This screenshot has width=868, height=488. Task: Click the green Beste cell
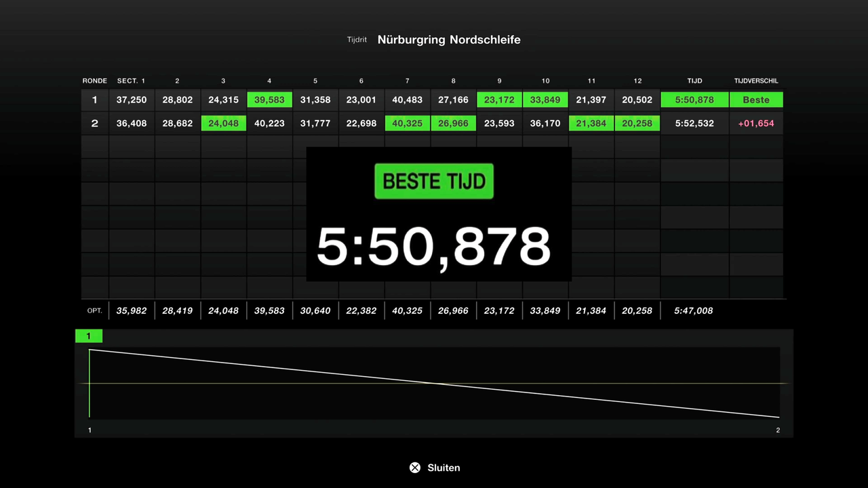(x=756, y=100)
